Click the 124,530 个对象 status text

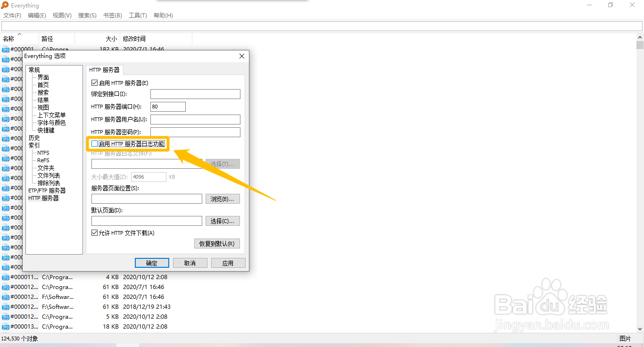tap(20, 339)
